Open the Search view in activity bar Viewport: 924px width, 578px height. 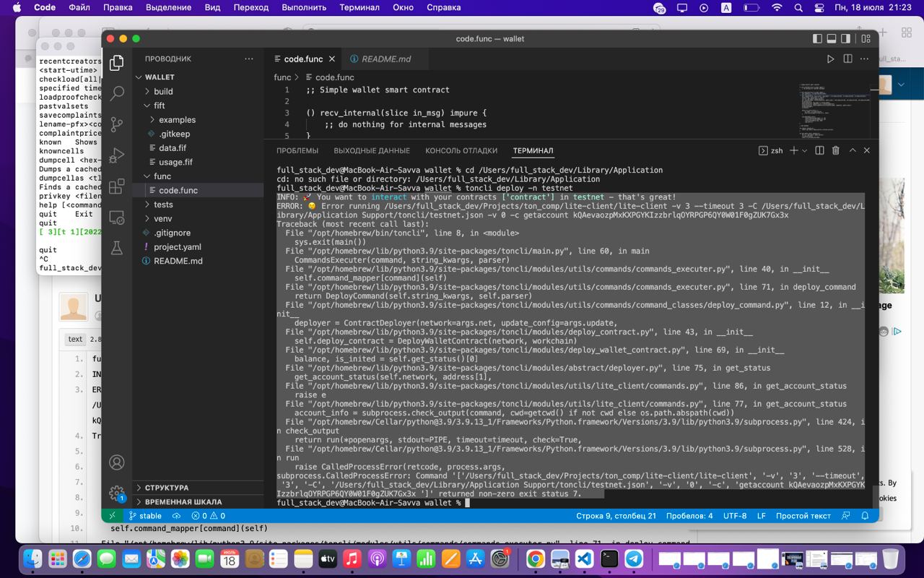point(117,93)
